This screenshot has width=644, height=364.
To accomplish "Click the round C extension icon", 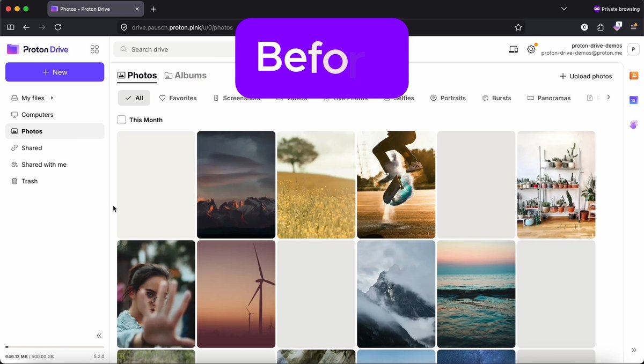I will [x=584, y=27].
